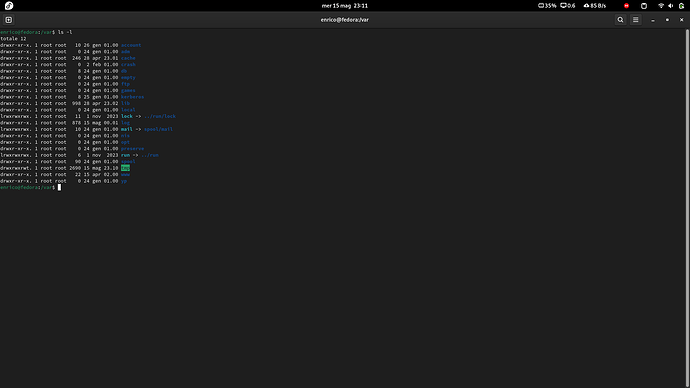The width and height of the screenshot is (690, 388).
Task: Close the terminal window
Action: pos(682,20)
